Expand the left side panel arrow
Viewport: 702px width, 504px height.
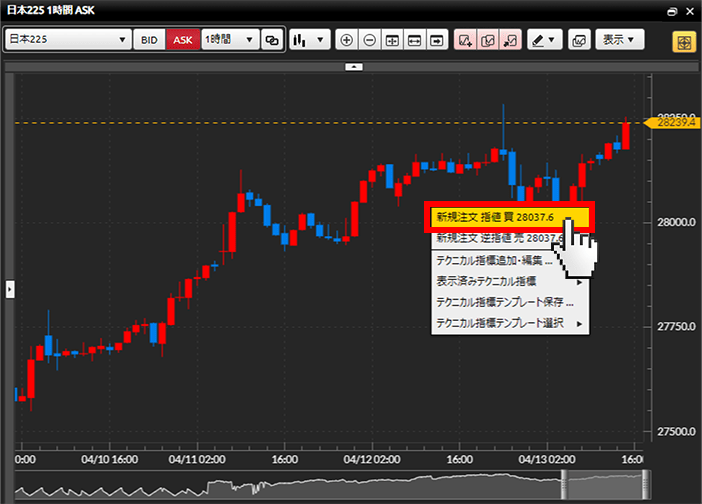coord(10,289)
